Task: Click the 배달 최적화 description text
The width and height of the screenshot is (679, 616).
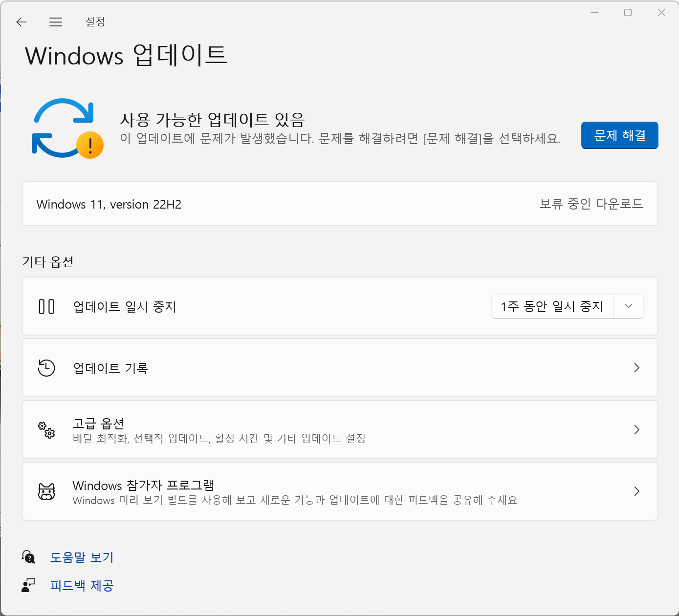Action: [219, 439]
